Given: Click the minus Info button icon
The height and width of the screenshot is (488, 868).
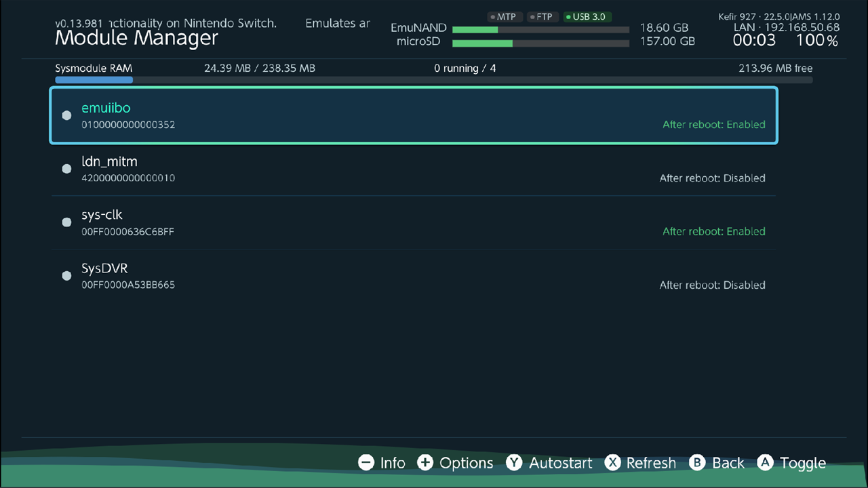Looking at the screenshot, I should [x=366, y=462].
